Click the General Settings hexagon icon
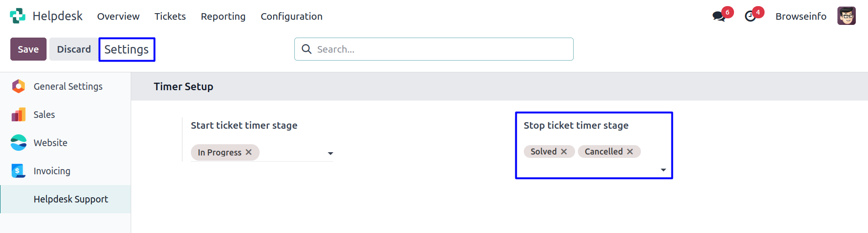 [18, 86]
